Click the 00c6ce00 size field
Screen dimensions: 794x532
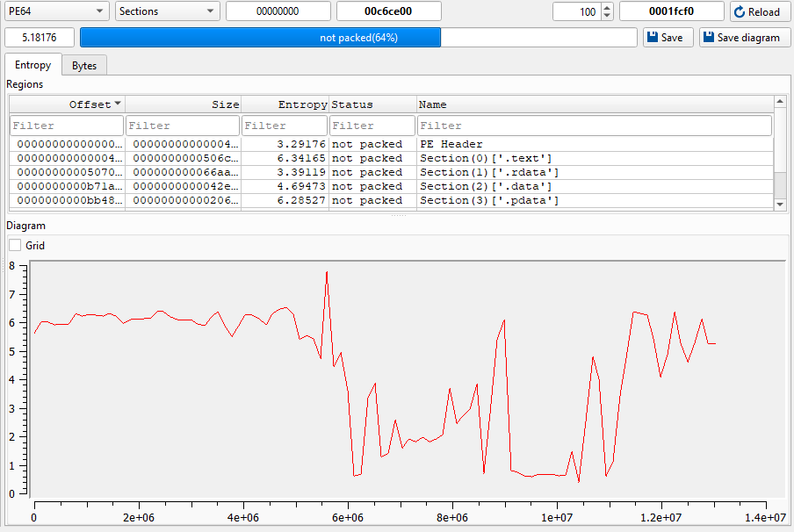(x=388, y=11)
